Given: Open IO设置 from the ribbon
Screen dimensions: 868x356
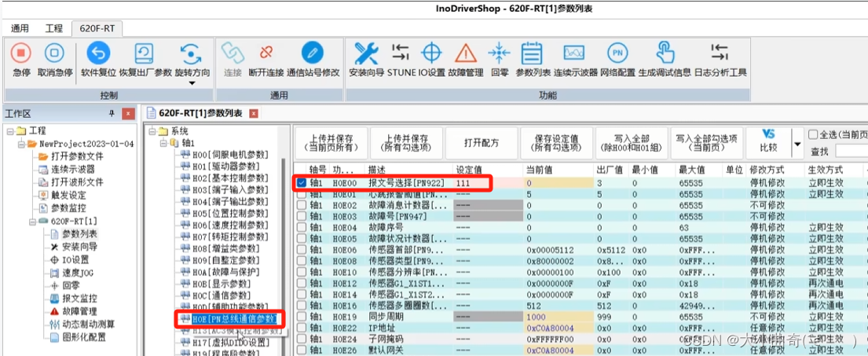Looking at the screenshot, I should [x=432, y=53].
